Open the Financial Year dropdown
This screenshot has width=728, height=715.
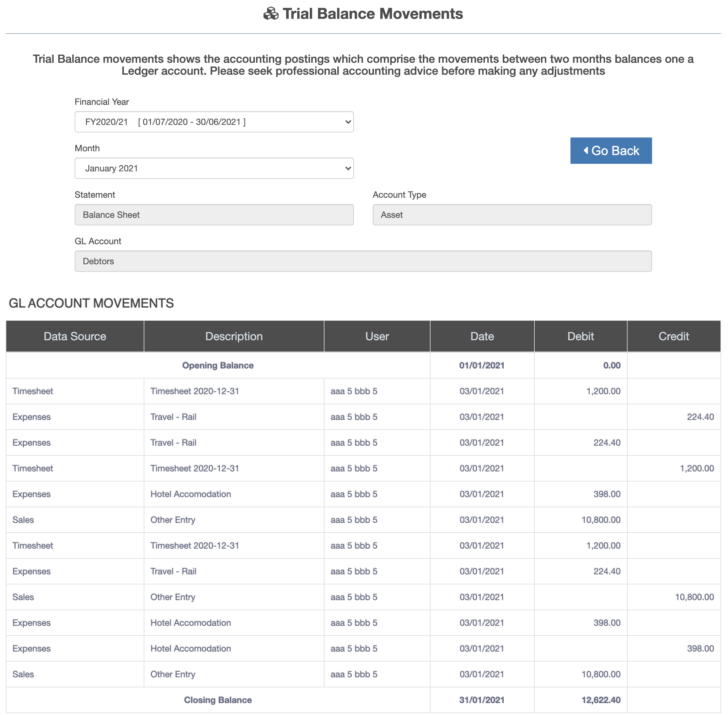214,122
